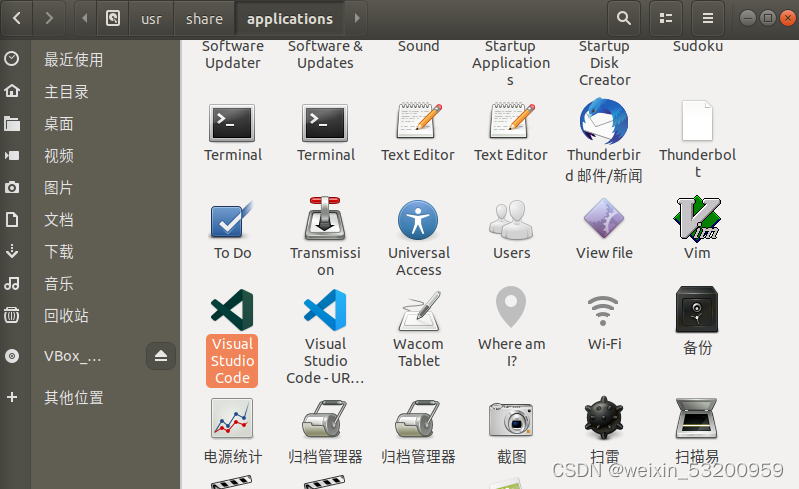Open the 备份 safe icon
The height and width of the screenshot is (489, 799).
pyautogui.click(x=697, y=309)
